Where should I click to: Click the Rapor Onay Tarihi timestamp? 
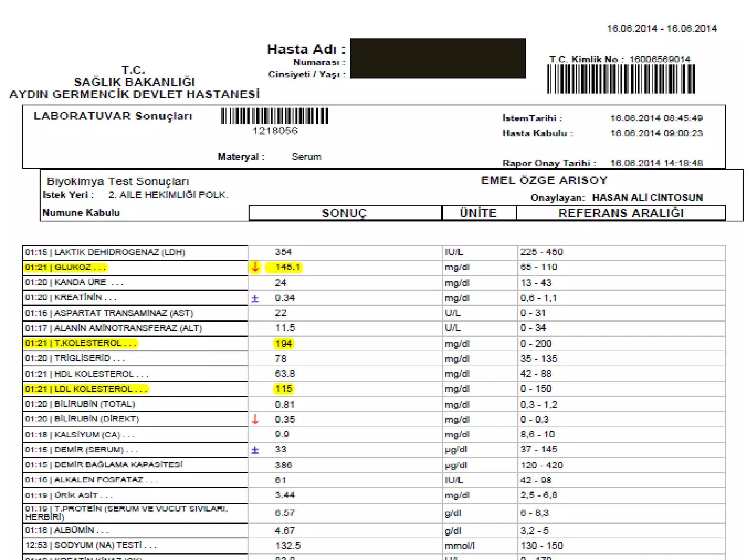(x=656, y=163)
